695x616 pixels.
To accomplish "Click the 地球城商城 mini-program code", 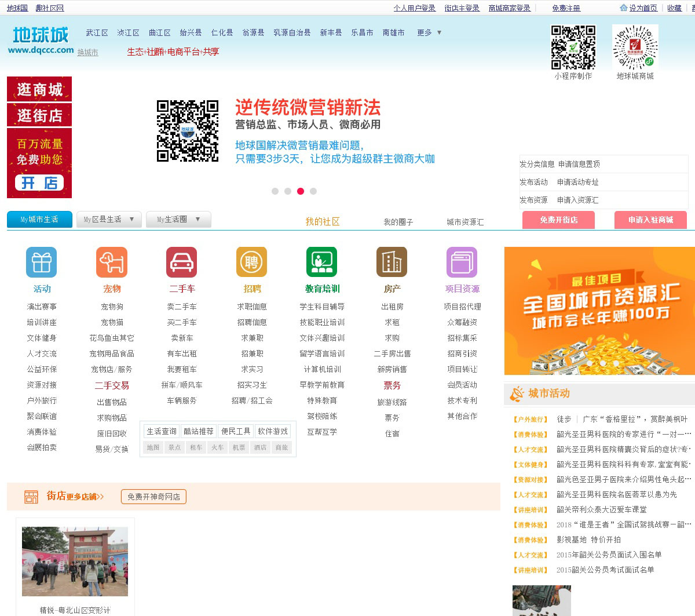I will [635, 48].
